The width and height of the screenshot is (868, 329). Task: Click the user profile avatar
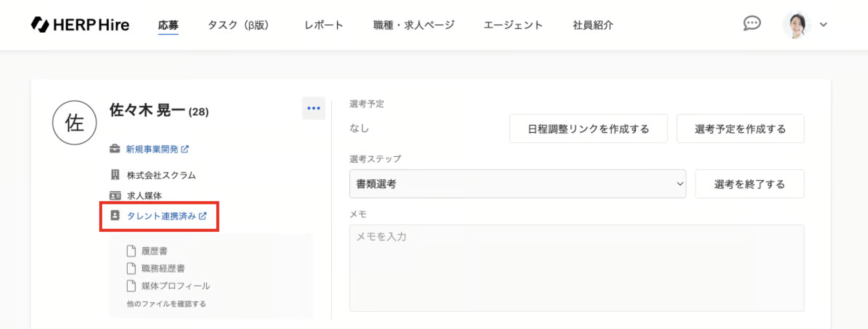point(796,25)
